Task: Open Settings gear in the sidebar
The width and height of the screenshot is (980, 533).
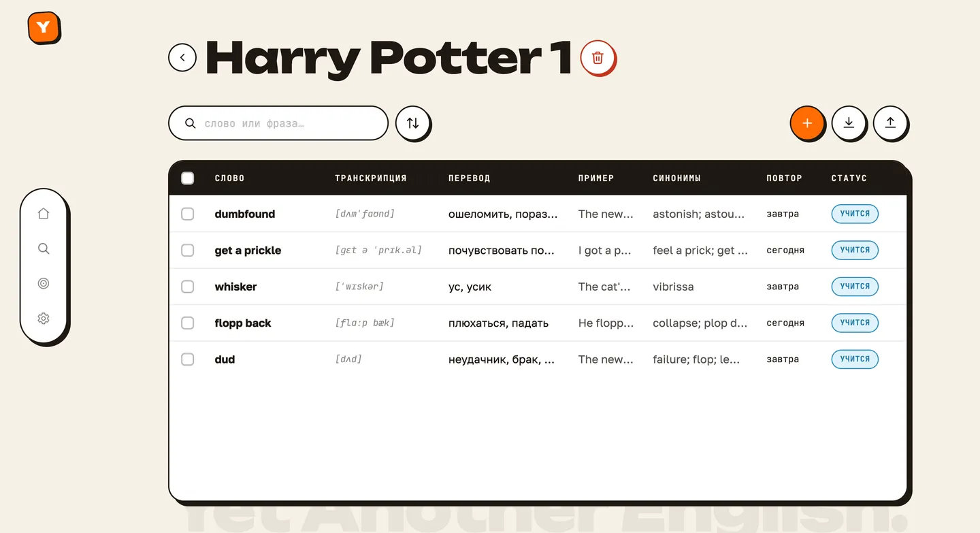Action: [44, 318]
